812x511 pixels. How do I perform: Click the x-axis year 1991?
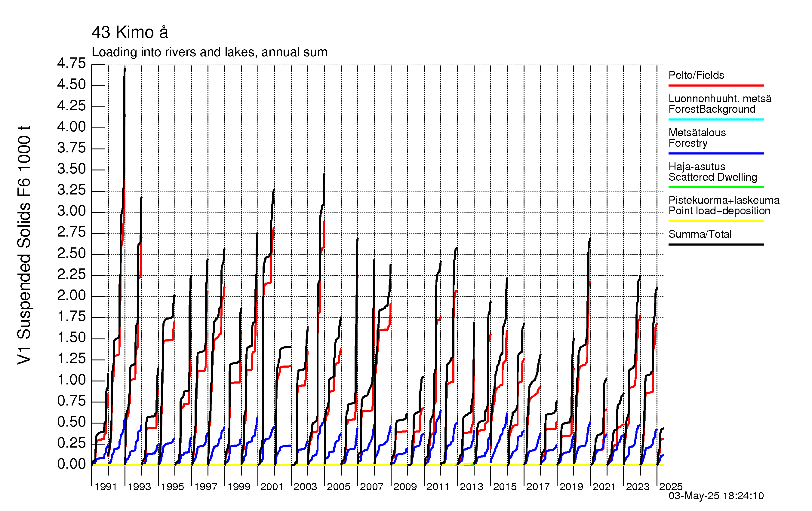(106, 487)
